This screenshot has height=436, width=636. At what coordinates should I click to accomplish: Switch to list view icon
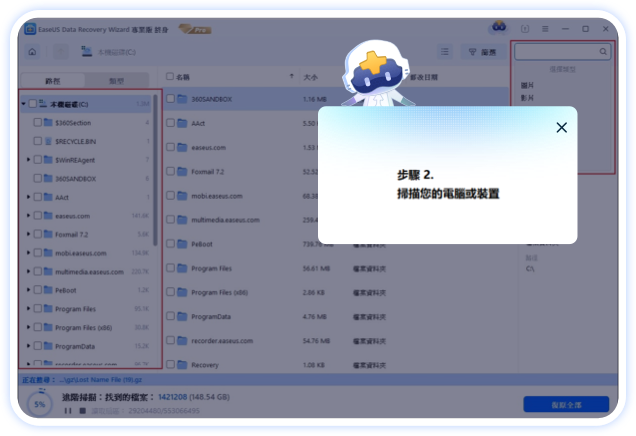[x=444, y=51]
